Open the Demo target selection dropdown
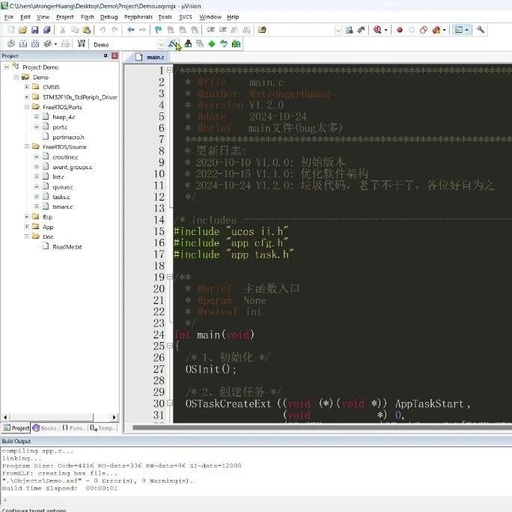 [x=161, y=44]
